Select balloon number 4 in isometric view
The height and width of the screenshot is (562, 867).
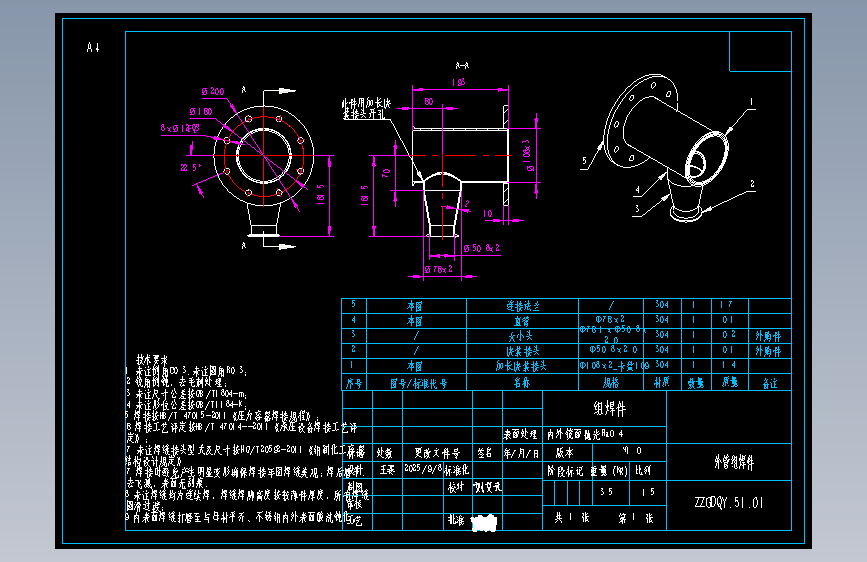(637, 190)
